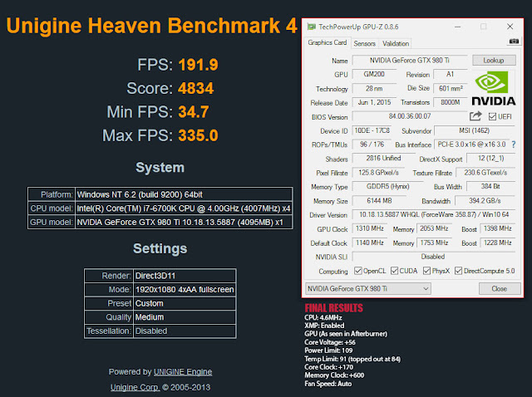Click the FPS value 191.9

point(198,65)
